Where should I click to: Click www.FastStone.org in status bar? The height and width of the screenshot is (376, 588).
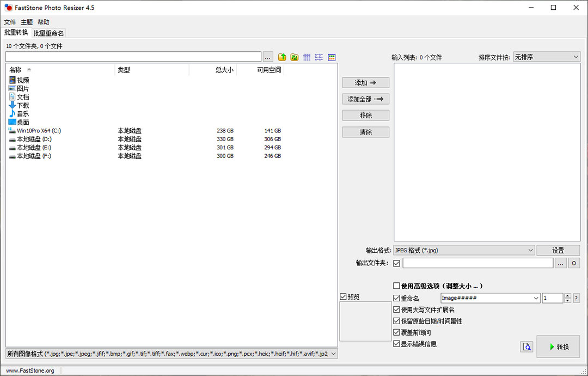click(x=30, y=371)
